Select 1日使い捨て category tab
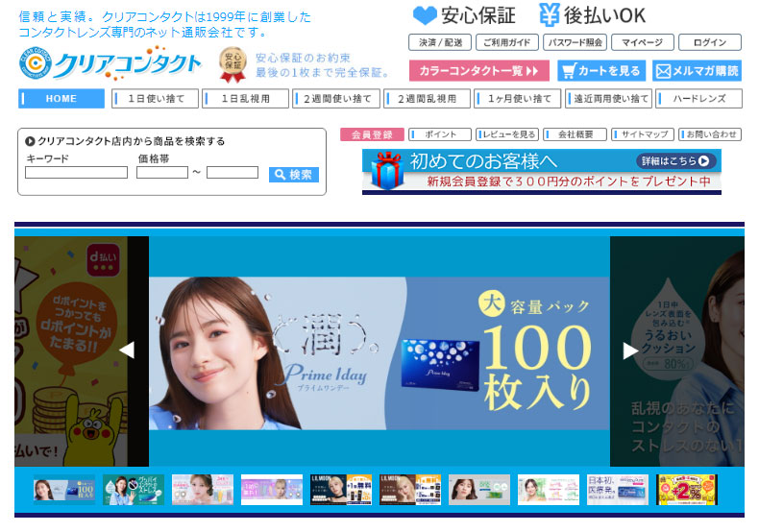The height and width of the screenshot is (532, 759). (155, 99)
